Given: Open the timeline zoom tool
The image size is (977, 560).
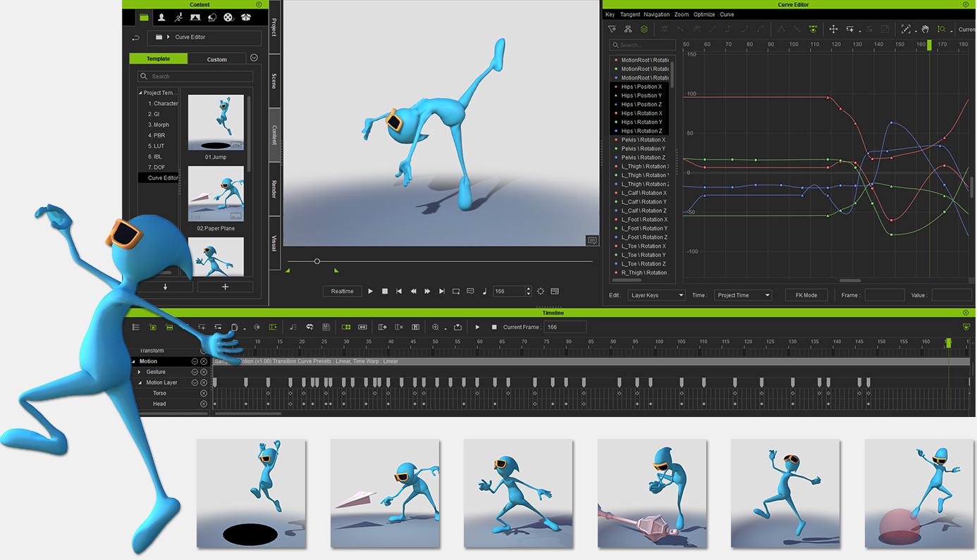Looking at the screenshot, I should (x=436, y=327).
